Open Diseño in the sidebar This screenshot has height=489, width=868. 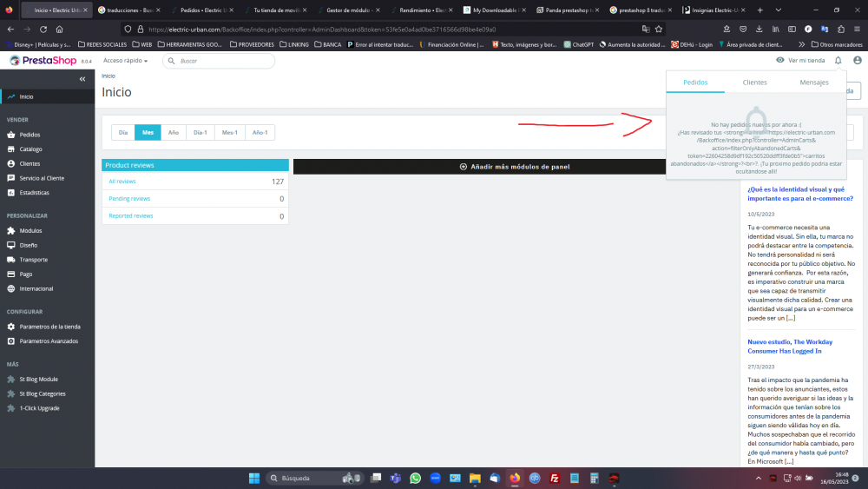[x=29, y=245]
